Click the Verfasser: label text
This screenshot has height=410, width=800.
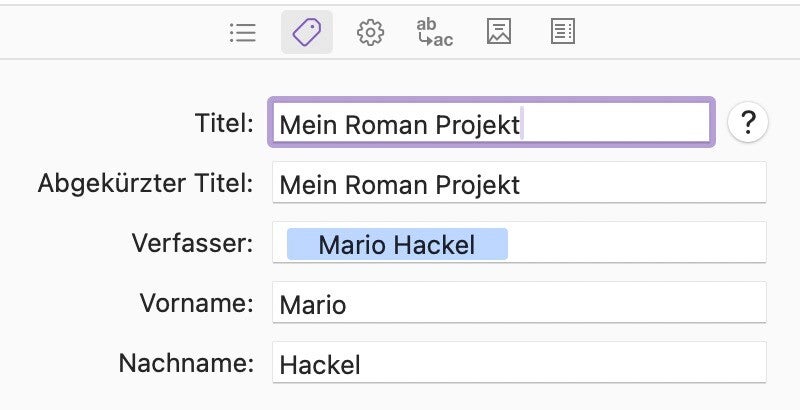tap(192, 243)
